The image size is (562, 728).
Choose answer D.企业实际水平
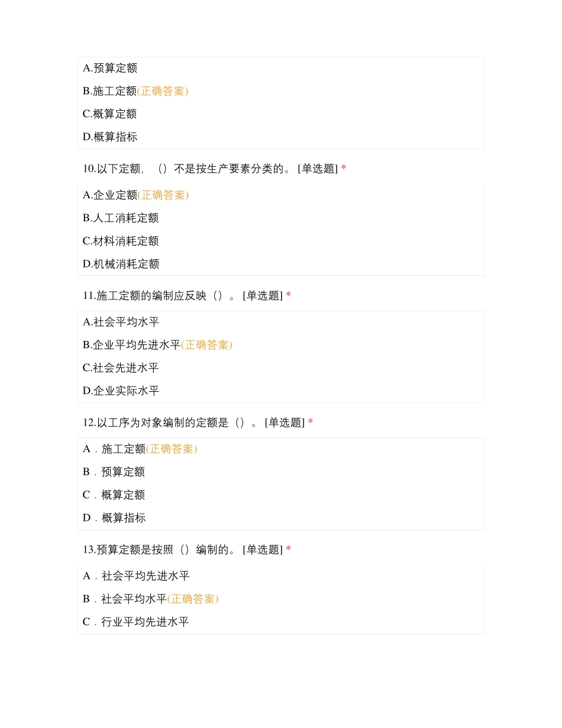pos(121,391)
